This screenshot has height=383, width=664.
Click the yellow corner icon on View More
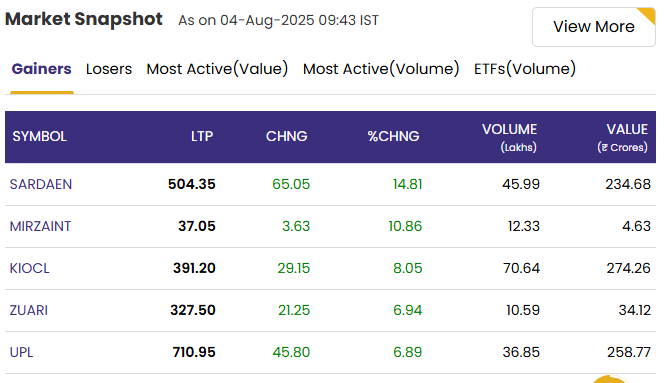[647, 15]
